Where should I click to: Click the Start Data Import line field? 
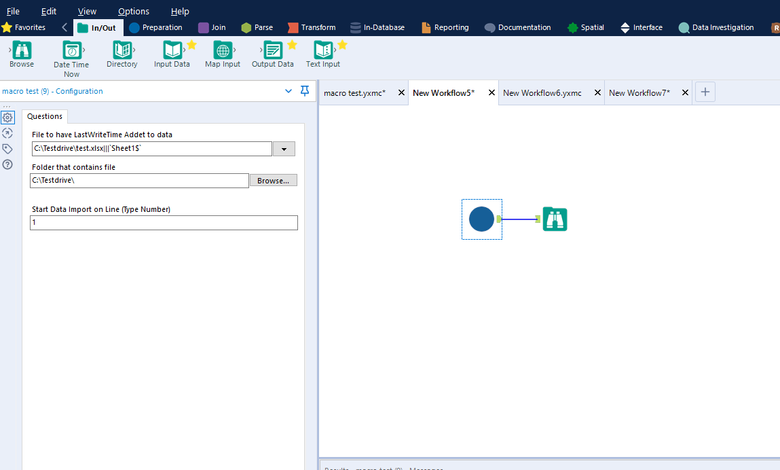[x=164, y=223]
